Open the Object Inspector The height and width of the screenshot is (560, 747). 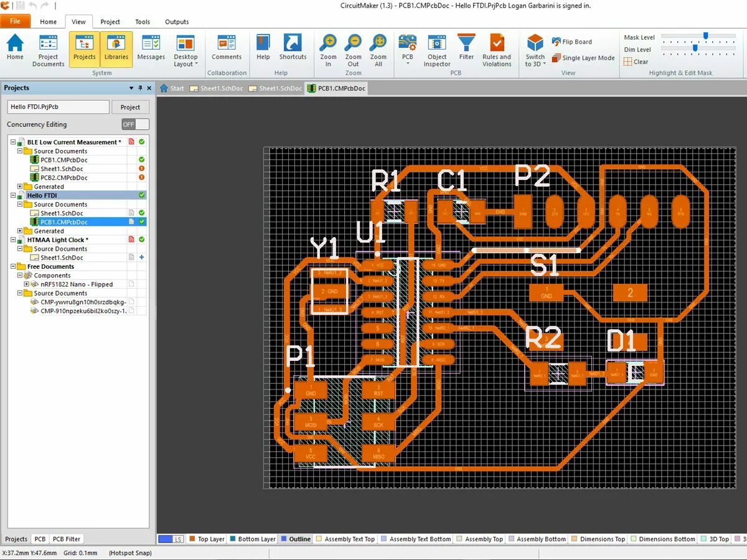click(437, 50)
